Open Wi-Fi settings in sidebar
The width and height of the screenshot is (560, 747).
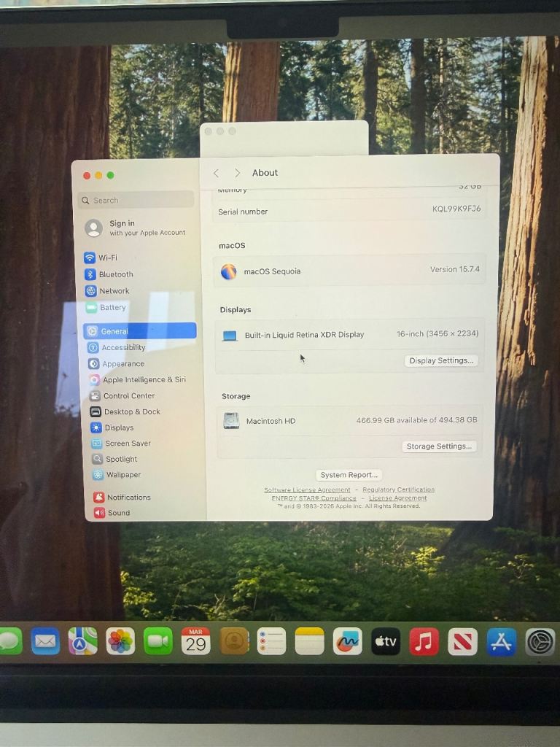(x=107, y=258)
